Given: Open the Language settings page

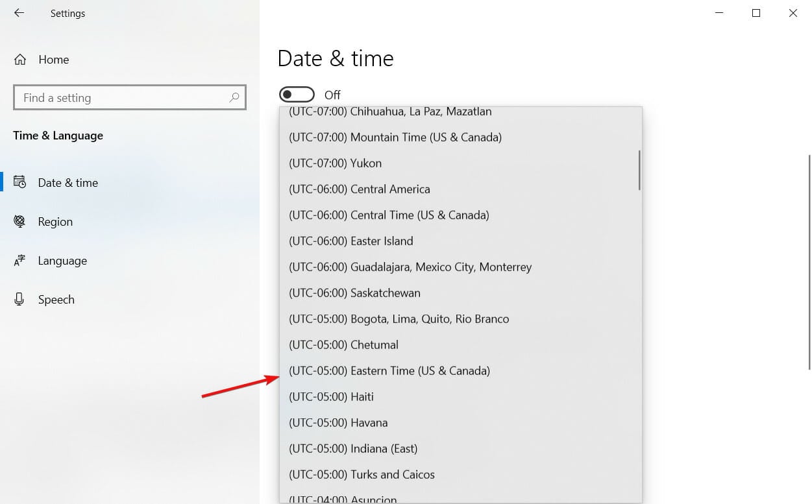Looking at the screenshot, I should (130, 261).
